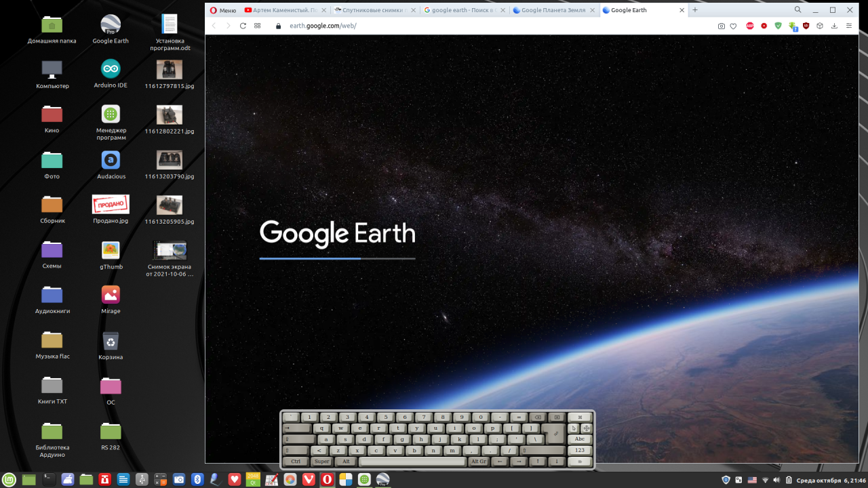Open Opera easy setup sliders menu
The width and height of the screenshot is (868, 488).
coord(849,26)
